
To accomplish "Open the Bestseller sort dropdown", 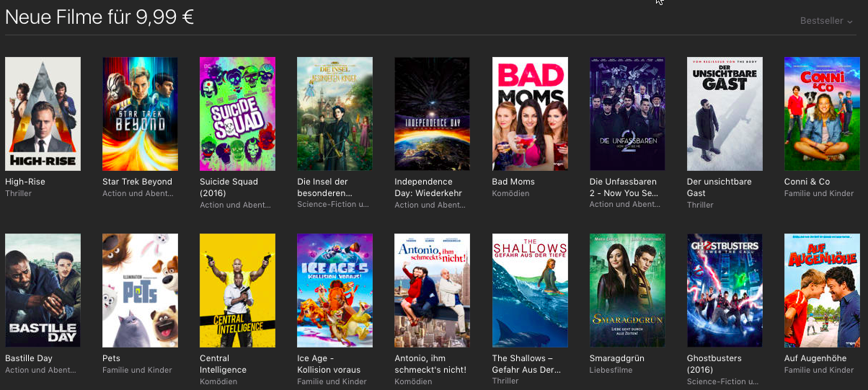I will coord(826,21).
